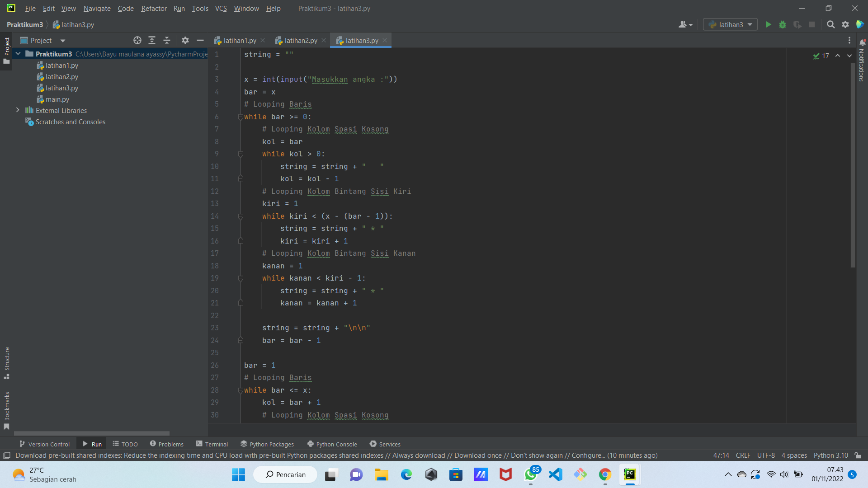
Task: Select main.py in the Project tree
Action: point(57,99)
